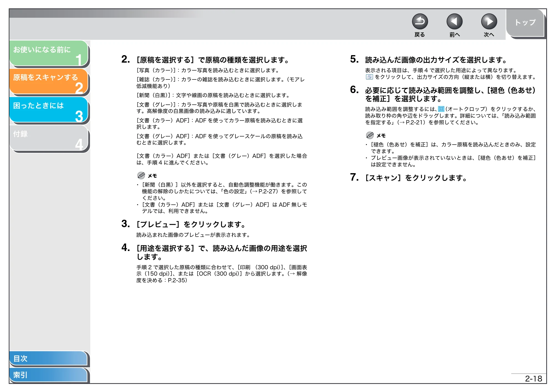Follow the P.2-35 解像度を決める reference link
This screenshot has height=392, width=554.
click(x=222, y=277)
